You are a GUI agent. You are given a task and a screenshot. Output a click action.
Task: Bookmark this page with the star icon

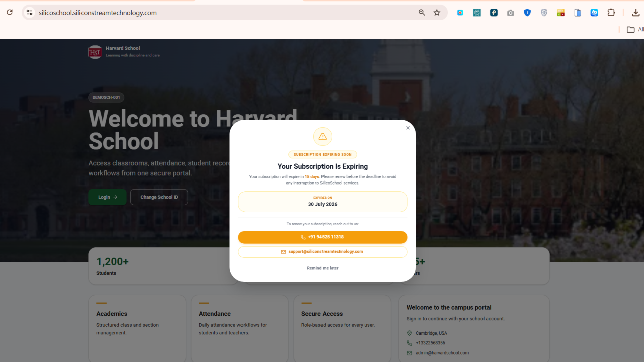pos(437,13)
